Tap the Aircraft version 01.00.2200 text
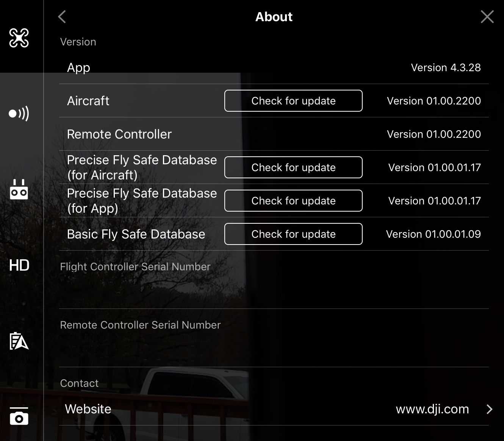 point(434,101)
